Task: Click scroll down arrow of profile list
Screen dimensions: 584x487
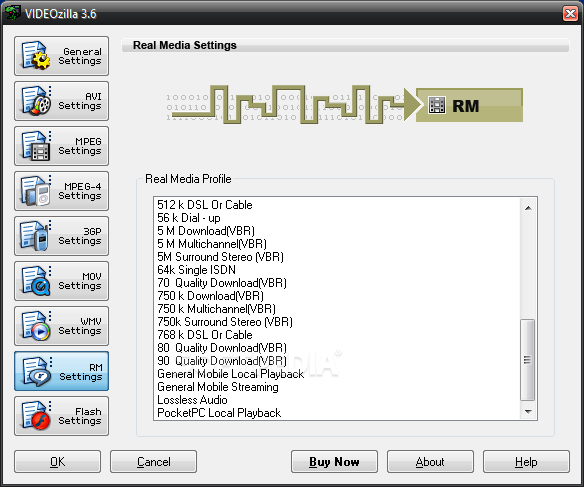Action: point(528,411)
